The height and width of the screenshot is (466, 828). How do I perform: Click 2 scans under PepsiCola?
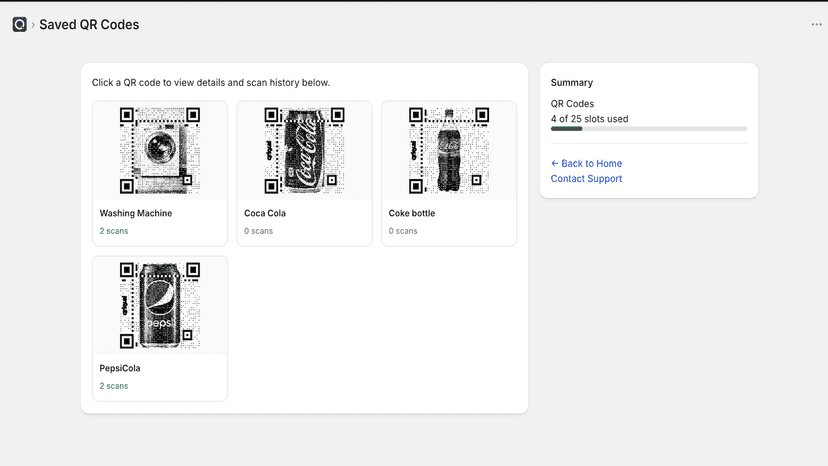point(114,386)
